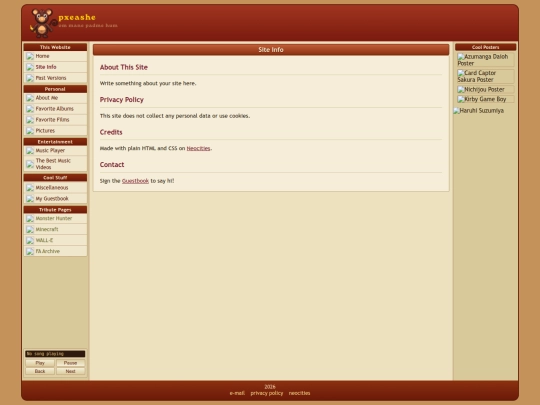The height and width of the screenshot is (405, 540).
Task: Click the icon beside Favorite Films
Action: pyautogui.click(x=30, y=120)
